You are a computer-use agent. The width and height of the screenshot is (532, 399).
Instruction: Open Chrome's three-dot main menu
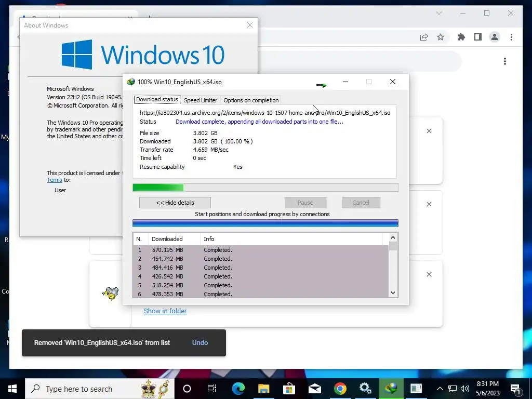pos(511,37)
